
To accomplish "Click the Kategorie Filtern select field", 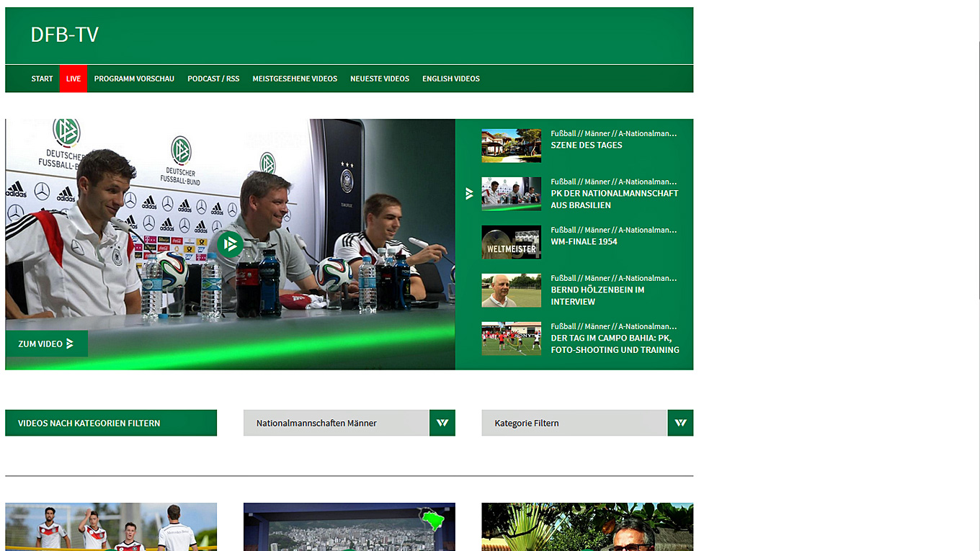I will pos(574,423).
